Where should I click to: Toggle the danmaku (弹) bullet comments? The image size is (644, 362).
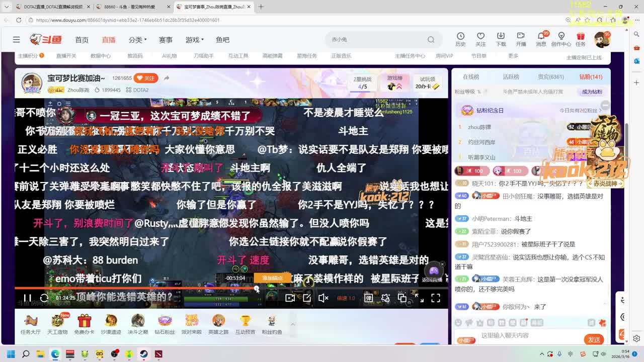coord(368,298)
